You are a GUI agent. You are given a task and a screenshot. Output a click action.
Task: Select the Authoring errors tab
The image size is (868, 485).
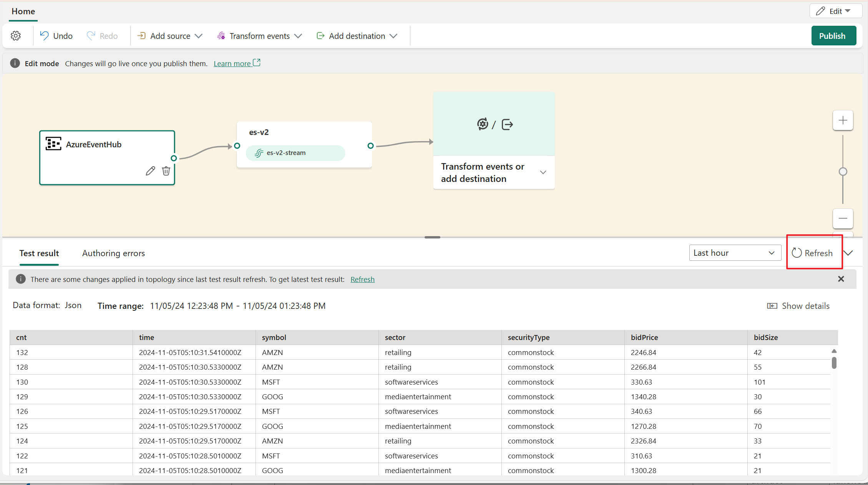(x=113, y=252)
